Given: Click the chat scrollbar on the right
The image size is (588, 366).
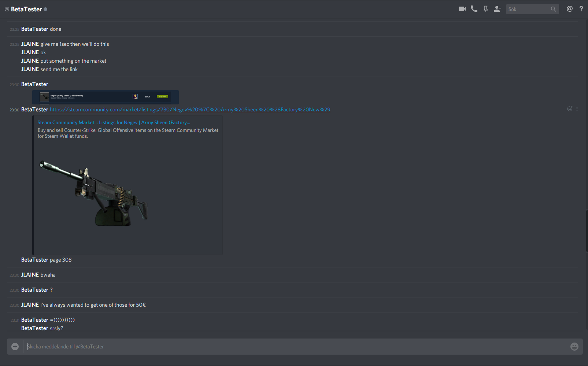Looking at the screenshot, I should tap(586, 231).
